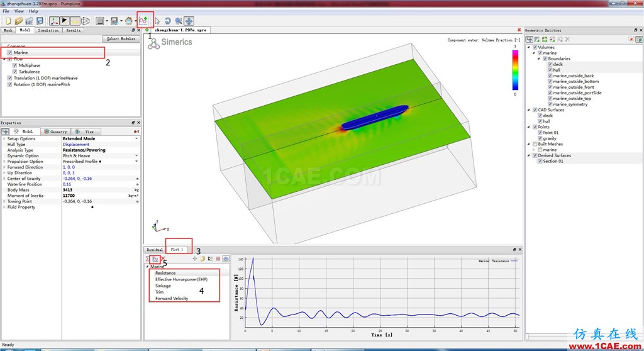
Task: Select Effective Horsepower(EHP) plot item
Action: 181,279
